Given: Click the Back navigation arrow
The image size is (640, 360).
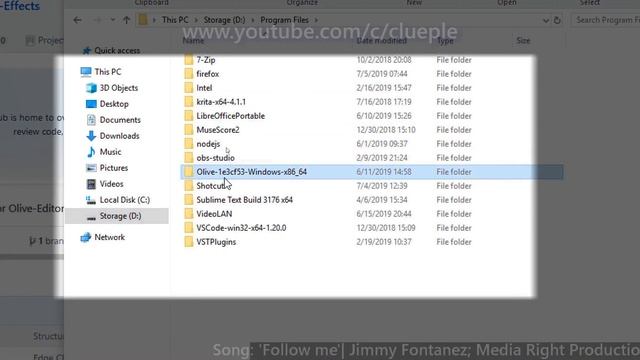Looking at the screenshot, I should tap(78, 20).
